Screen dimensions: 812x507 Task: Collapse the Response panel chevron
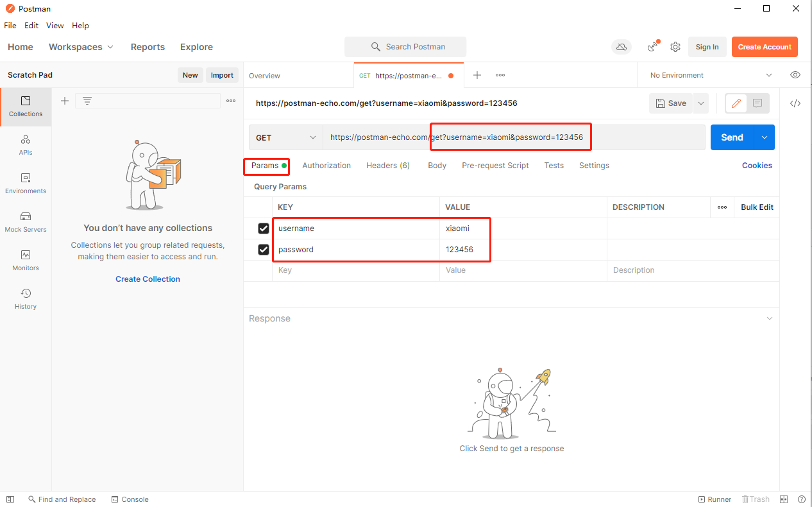point(770,318)
